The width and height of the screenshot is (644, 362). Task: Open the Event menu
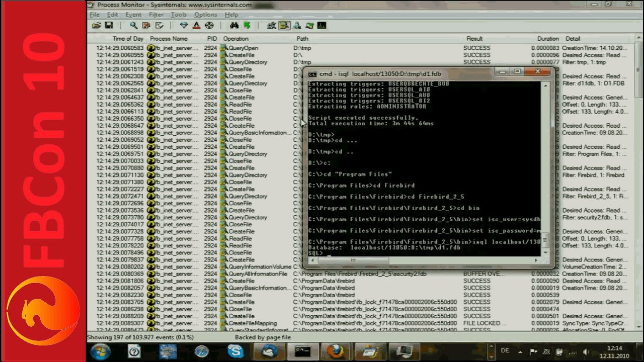[x=133, y=15]
